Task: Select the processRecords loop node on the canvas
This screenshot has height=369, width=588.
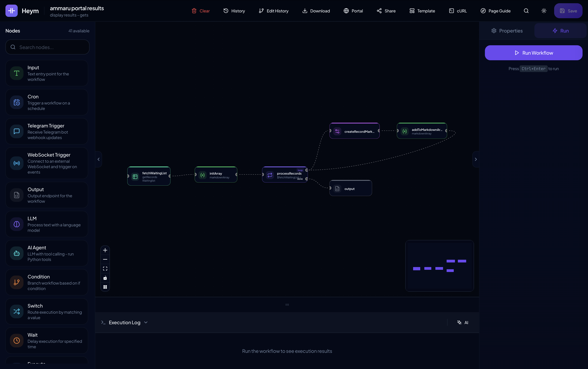Action: coord(284,174)
